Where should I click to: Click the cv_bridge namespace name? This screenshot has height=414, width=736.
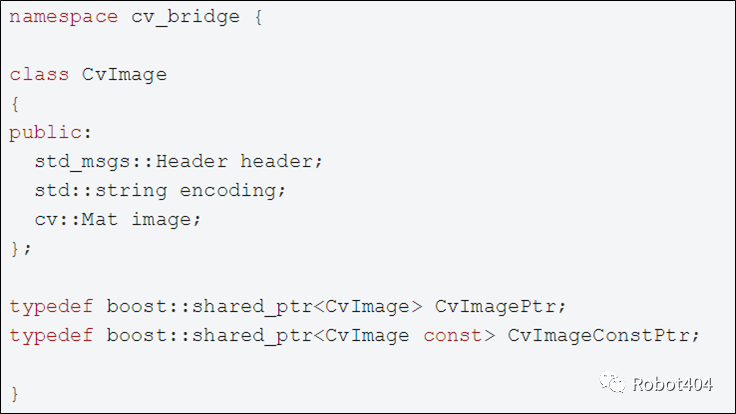[x=185, y=17]
